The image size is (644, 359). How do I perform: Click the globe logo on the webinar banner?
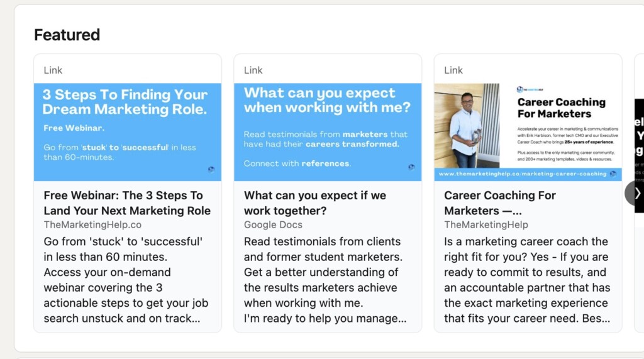pyautogui.click(x=211, y=169)
